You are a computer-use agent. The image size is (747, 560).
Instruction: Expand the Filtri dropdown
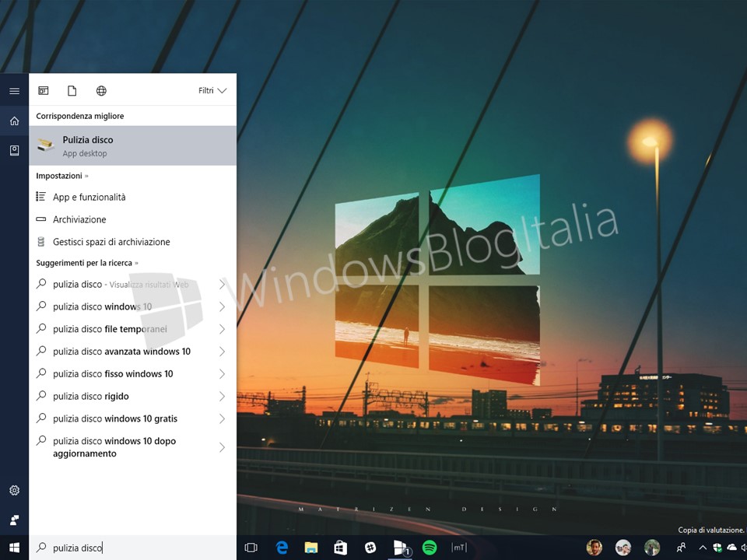[x=212, y=91]
